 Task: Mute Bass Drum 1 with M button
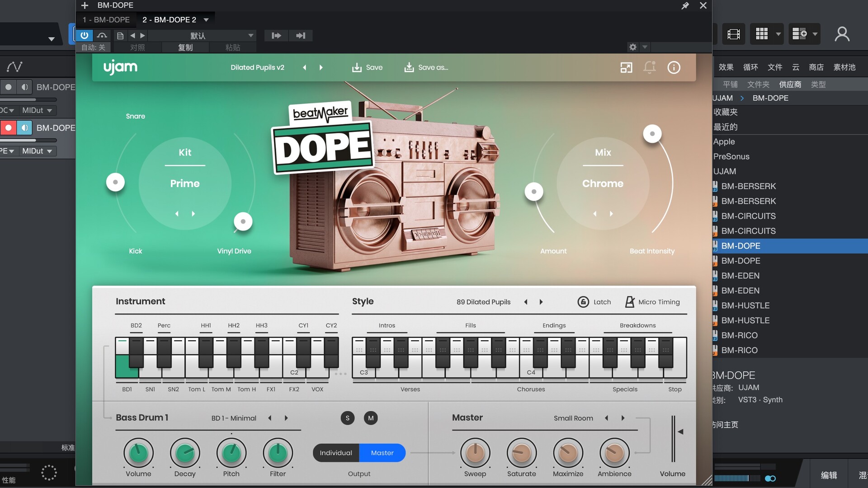tap(371, 418)
